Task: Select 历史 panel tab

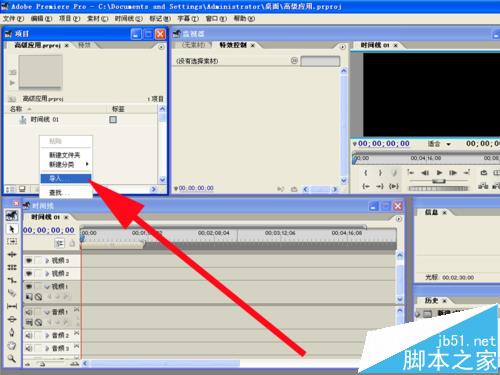Action: point(431,301)
